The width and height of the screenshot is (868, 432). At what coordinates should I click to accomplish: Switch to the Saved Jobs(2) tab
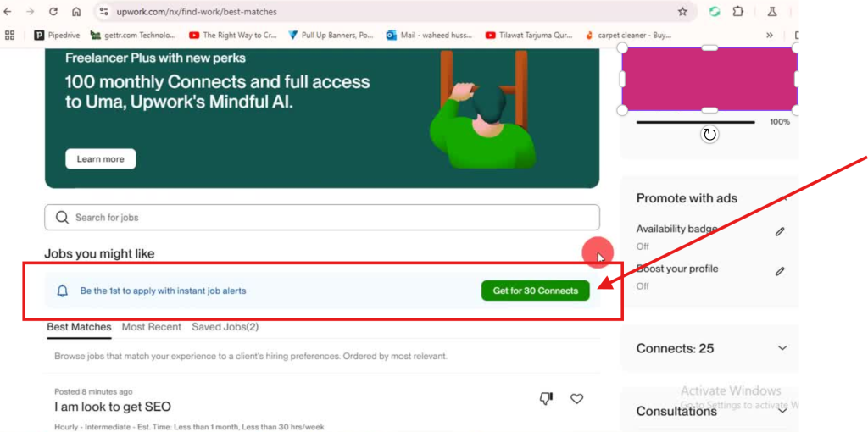tap(225, 327)
